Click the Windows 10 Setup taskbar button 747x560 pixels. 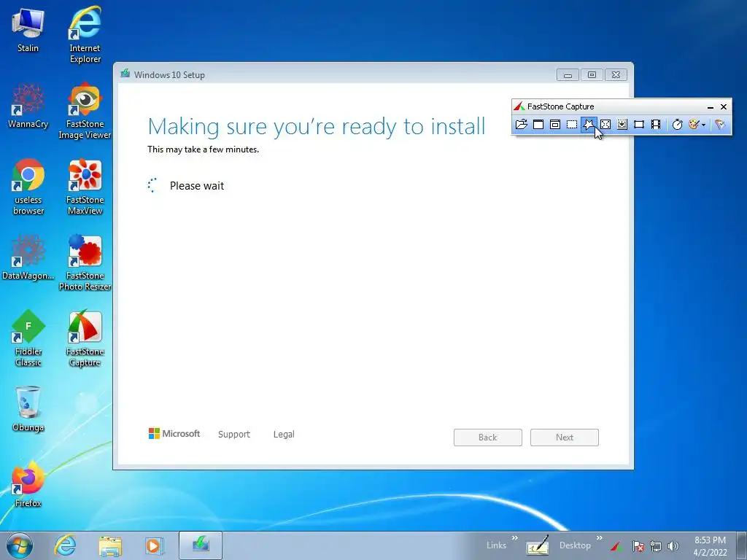pos(201,545)
